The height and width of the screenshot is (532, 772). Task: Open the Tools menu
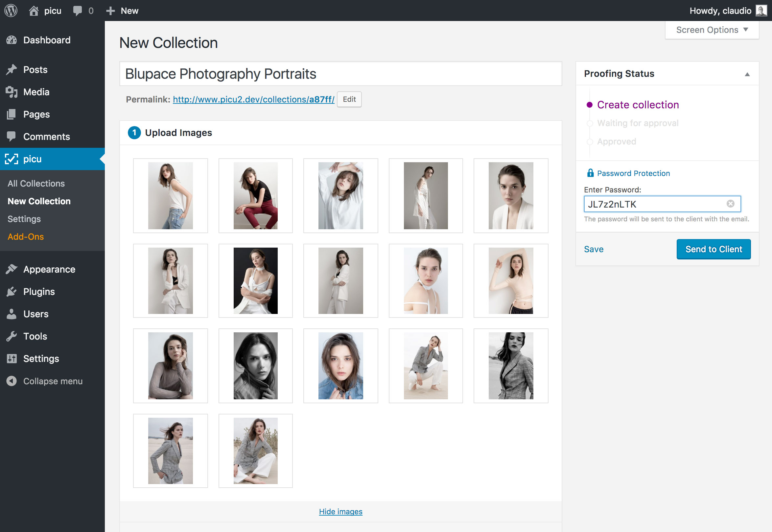click(x=52, y=336)
